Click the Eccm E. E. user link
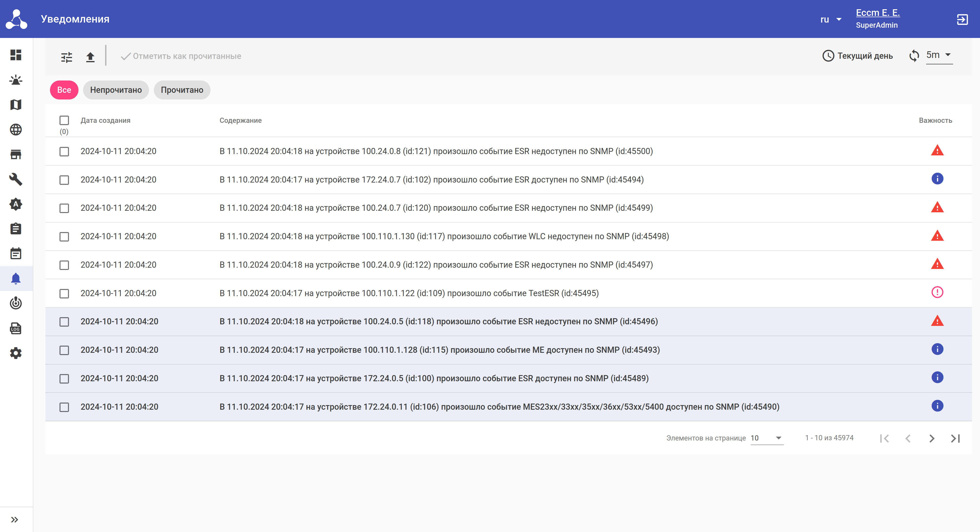980x532 pixels. 878,13
